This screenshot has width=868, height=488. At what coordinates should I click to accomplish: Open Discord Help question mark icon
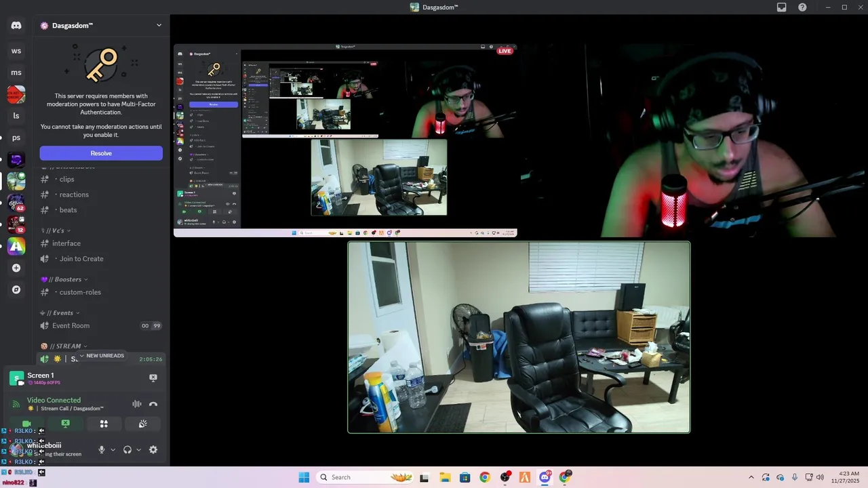coord(802,7)
